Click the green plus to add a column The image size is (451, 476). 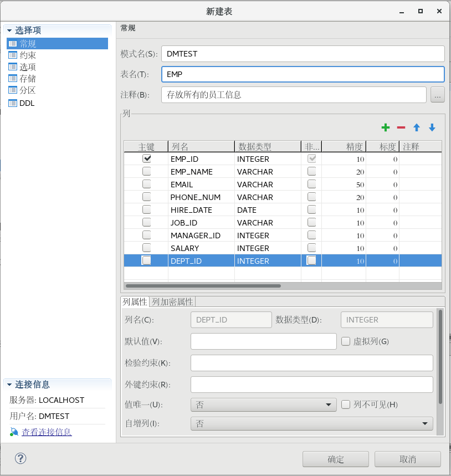click(386, 127)
